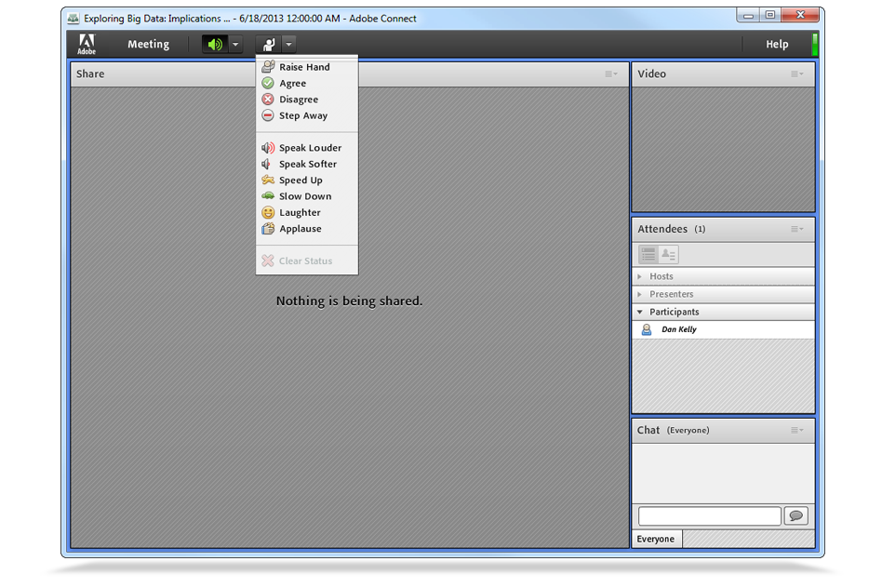882x588 pixels.
Task: Click the red Step Away icon
Action: tap(268, 115)
